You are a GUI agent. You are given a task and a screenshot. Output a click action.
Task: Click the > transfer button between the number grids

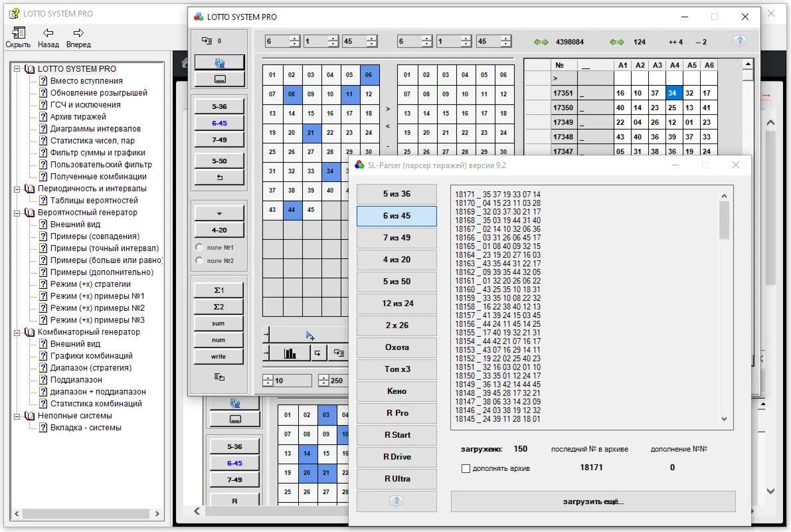coord(387,108)
